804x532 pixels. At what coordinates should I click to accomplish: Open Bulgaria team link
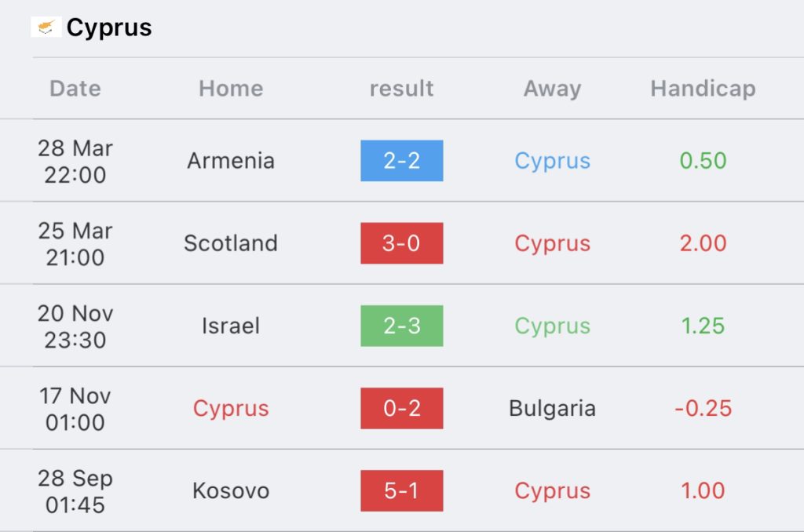click(x=552, y=409)
